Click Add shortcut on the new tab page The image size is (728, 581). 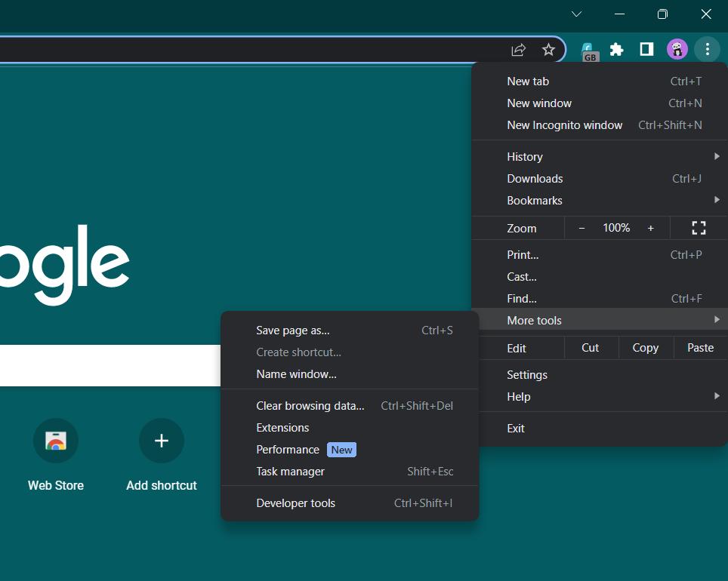[161, 453]
